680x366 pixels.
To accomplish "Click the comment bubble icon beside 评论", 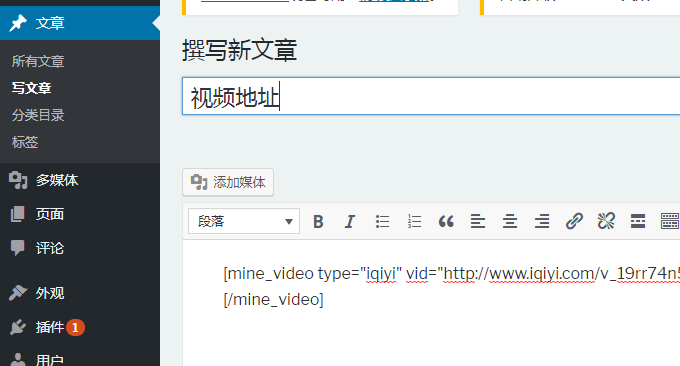I will [x=18, y=248].
